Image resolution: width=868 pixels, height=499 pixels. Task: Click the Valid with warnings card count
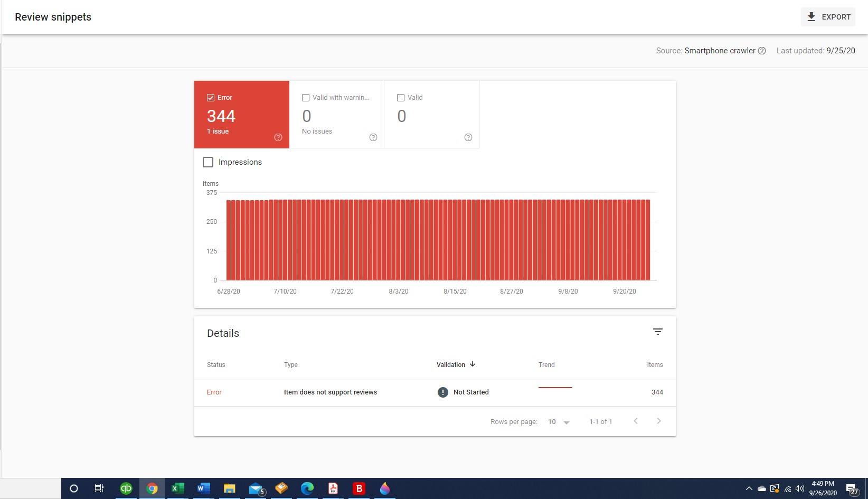[307, 116]
